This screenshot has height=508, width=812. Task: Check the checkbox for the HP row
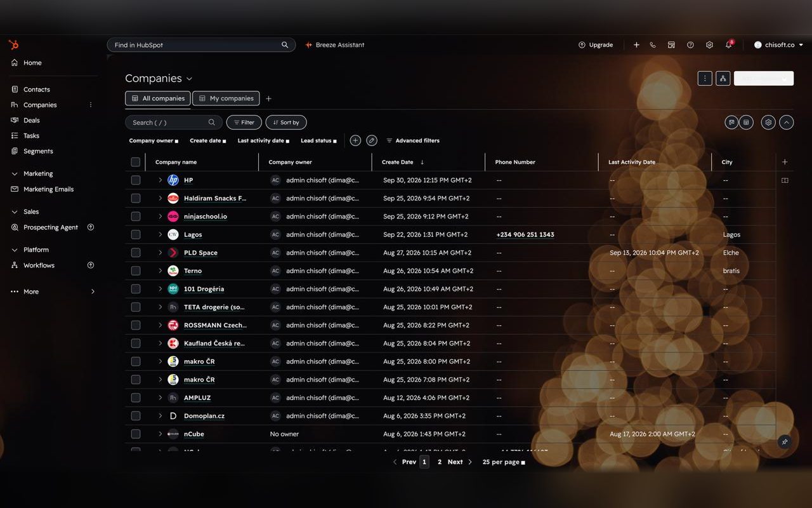(135, 180)
